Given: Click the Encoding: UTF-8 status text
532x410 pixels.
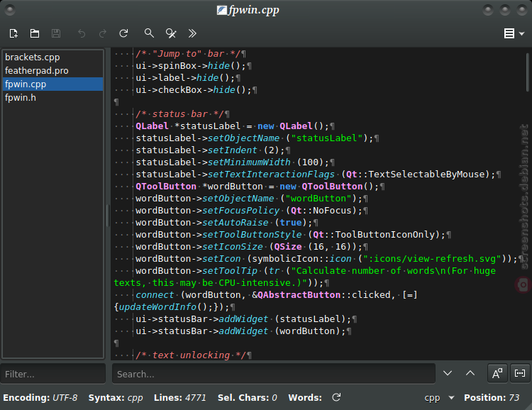Looking at the screenshot, I should click(40, 397).
